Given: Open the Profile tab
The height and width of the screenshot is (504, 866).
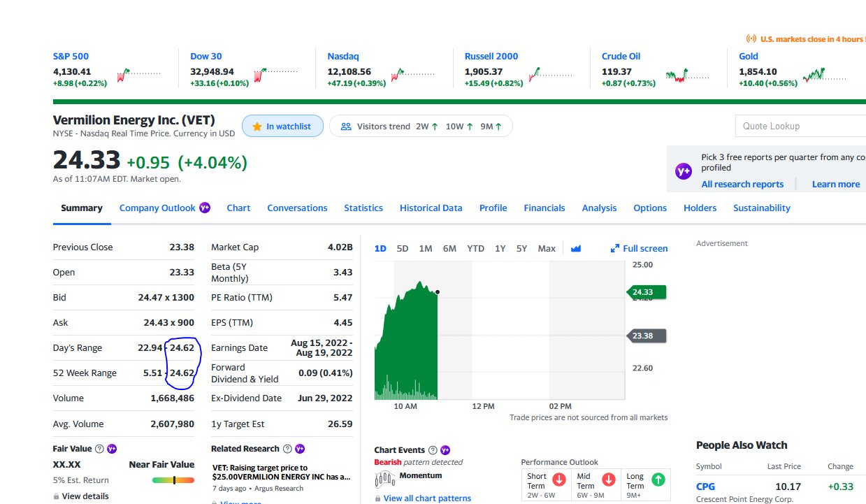Looking at the screenshot, I should [493, 208].
